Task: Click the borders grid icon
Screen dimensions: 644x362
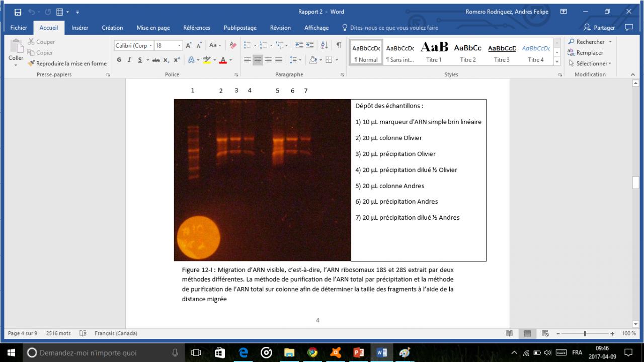Action: pyautogui.click(x=329, y=60)
